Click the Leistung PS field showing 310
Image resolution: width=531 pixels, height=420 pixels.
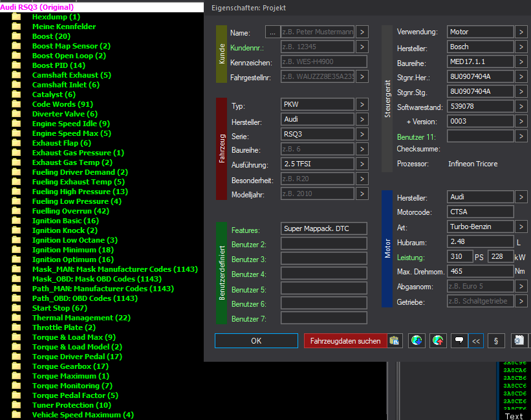coord(460,256)
